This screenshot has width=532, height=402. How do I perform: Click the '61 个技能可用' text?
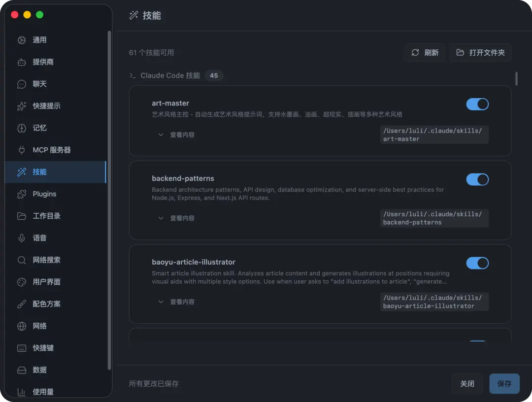[151, 53]
